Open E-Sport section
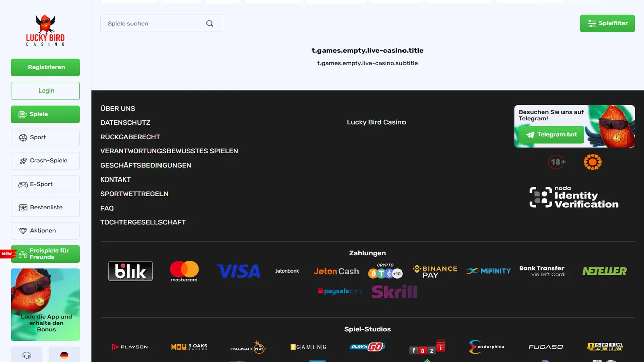Viewport: 644px width, 362px height. point(45,184)
